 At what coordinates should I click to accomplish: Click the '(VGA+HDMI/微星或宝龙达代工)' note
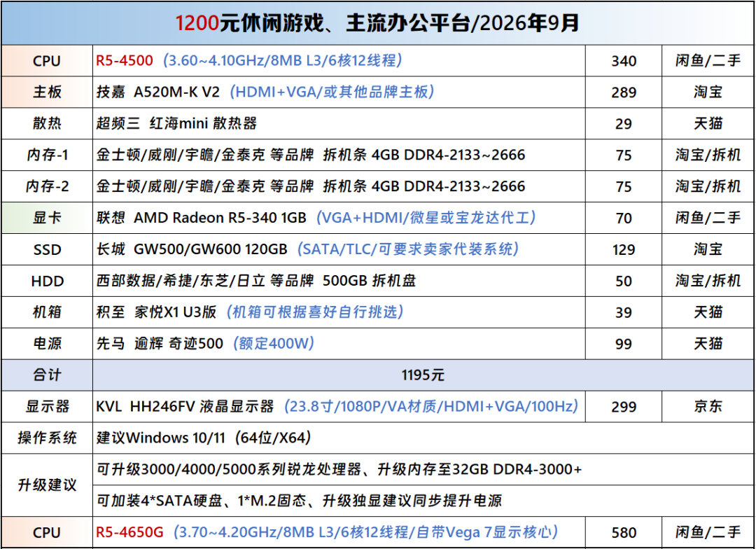coord(426,218)
